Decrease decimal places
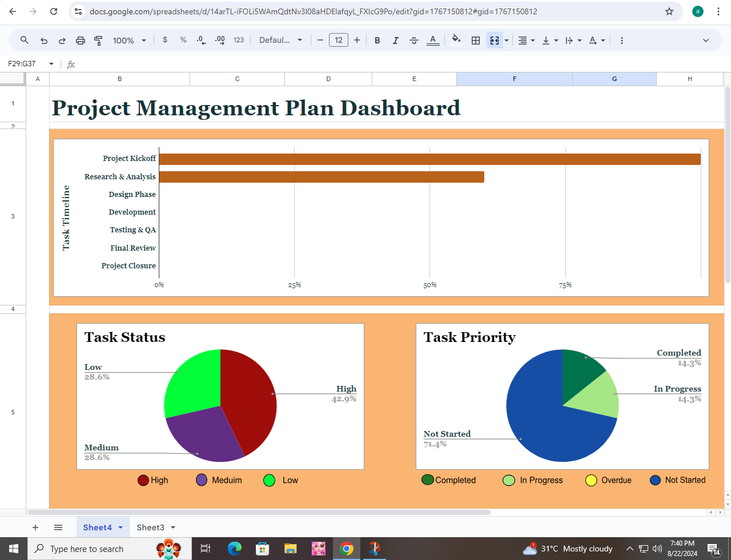The width and height of the screenshot is (731, 560). [x=201, y=41]
